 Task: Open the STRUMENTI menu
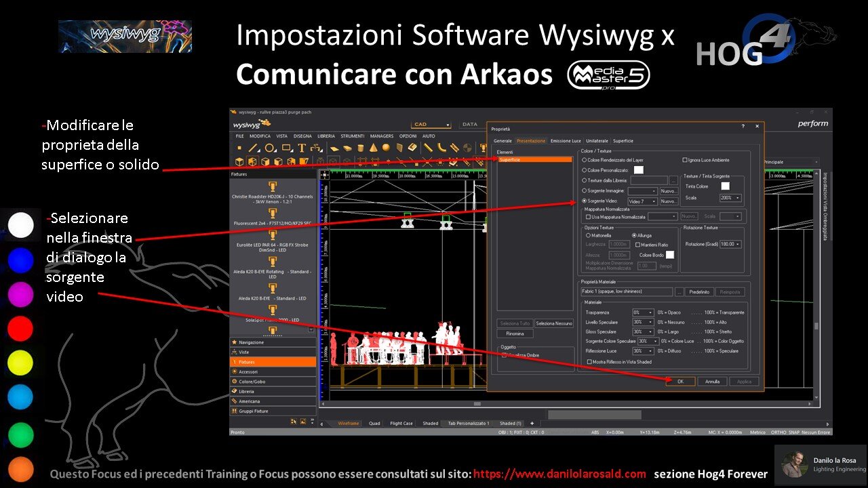pos(353,136)
